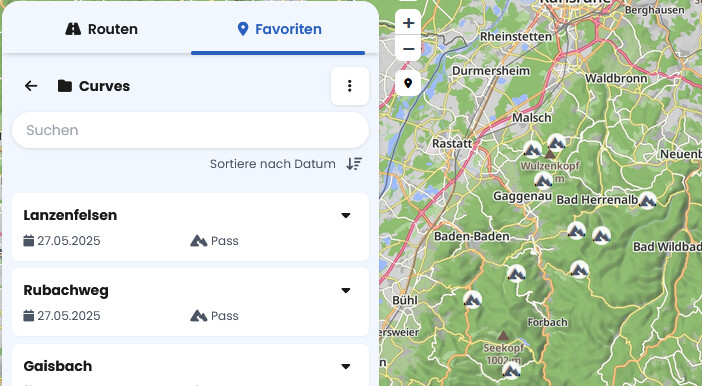702x386 pixels.
Task: Click Sortiere nach Datum text
Action: [x=273, y=164]
